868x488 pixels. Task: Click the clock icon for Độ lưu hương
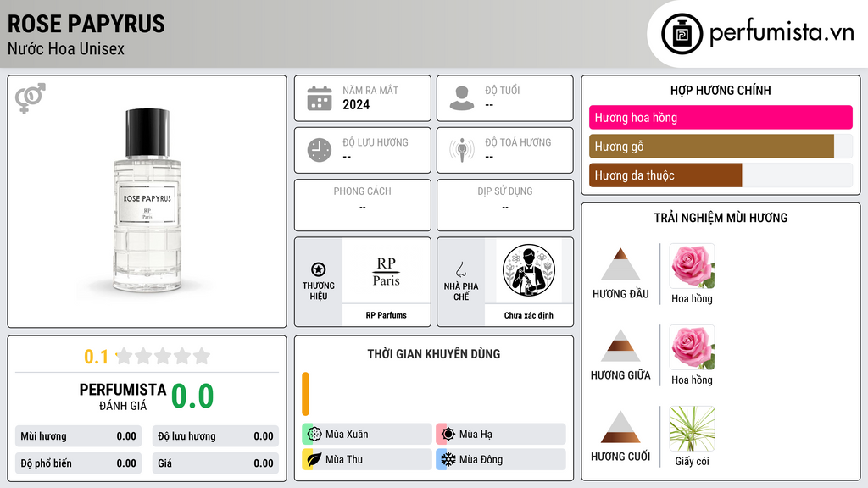(x=320, y=150)
